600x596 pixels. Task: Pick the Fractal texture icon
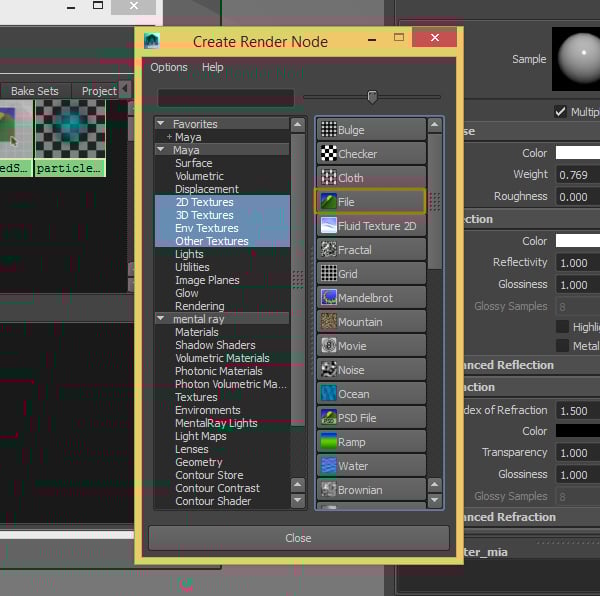pyautogui.click(x=329, y=250)
